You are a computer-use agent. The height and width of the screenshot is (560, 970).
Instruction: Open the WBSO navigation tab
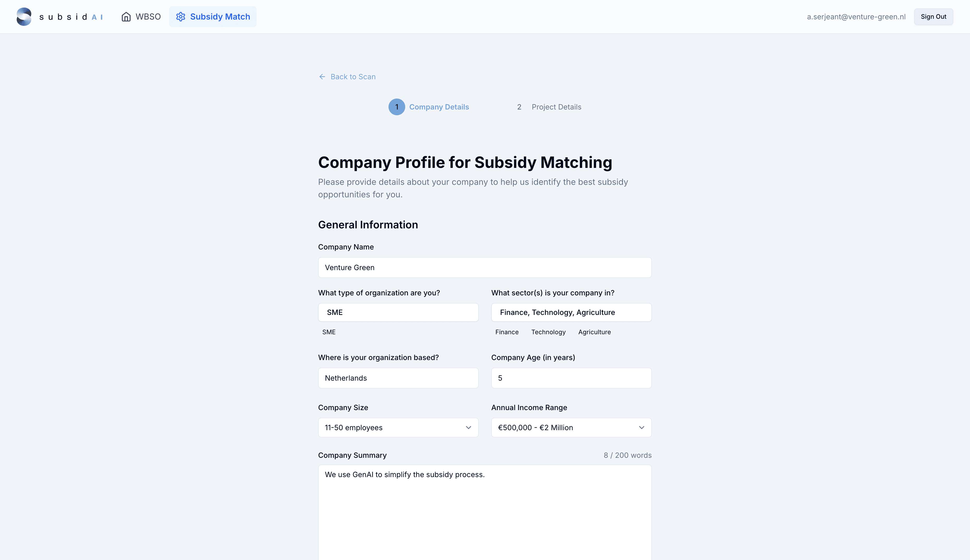141,16
